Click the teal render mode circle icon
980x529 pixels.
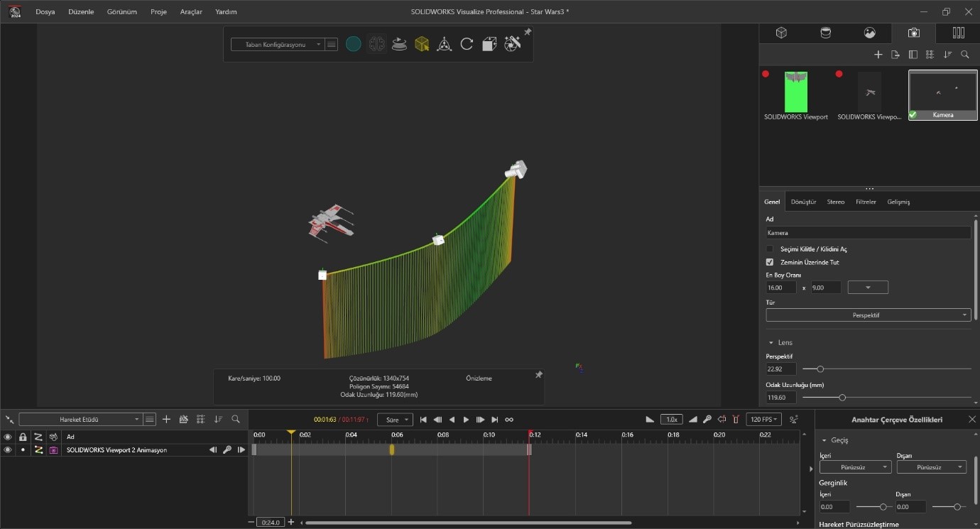point(354,44)
